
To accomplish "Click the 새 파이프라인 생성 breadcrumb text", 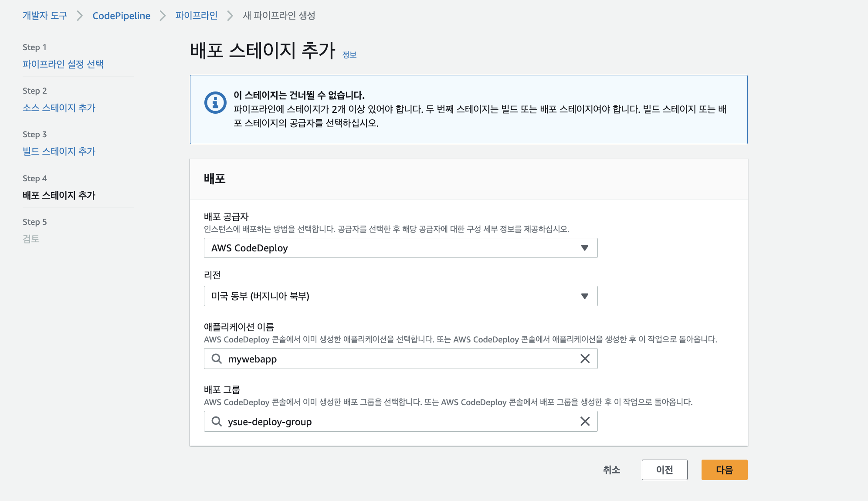I will (x=279, y=16).
